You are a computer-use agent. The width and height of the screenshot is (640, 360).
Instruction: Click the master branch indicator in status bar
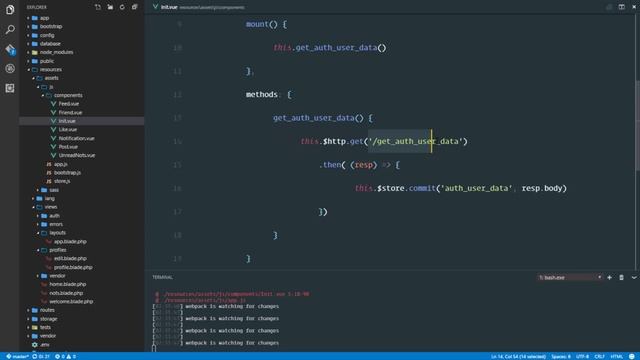(x=17, y=356)
